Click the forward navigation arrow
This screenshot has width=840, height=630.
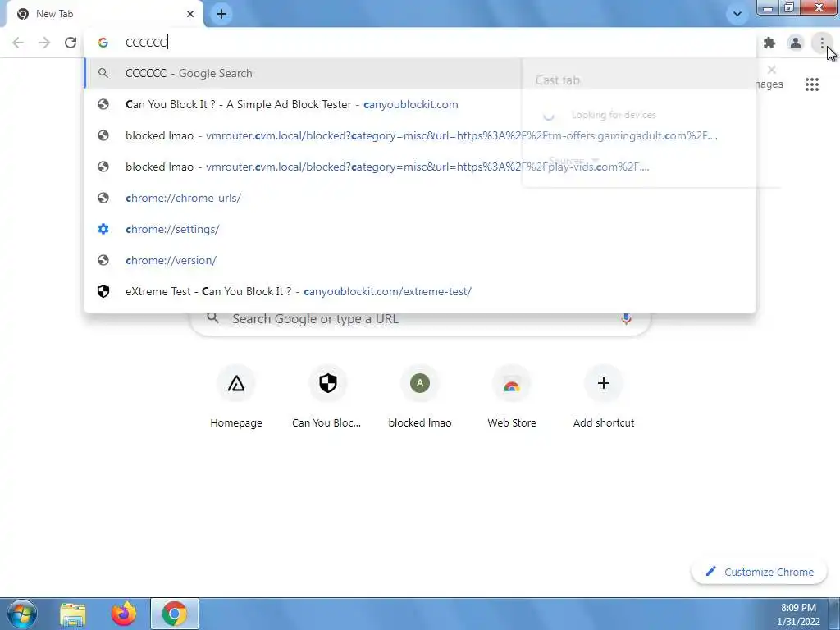[x=44, y=43]
